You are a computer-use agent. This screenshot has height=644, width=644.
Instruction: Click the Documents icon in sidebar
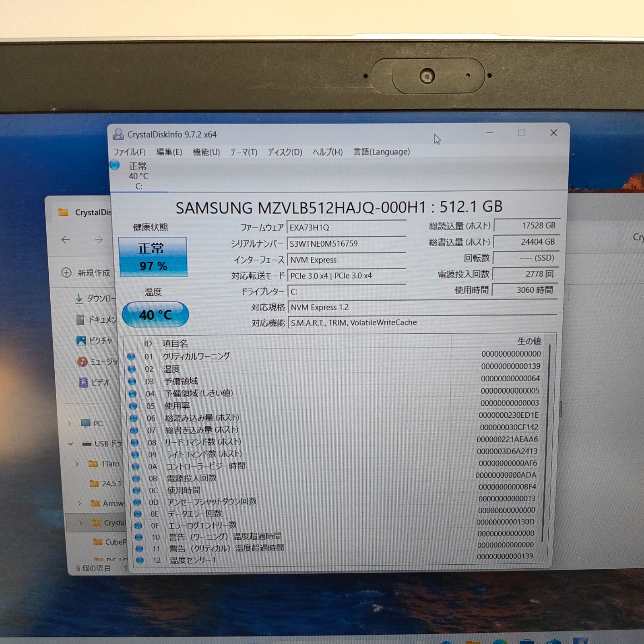coord(80,320)
